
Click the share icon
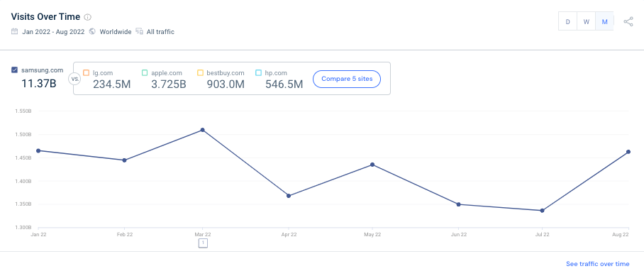click(x=628, y=22)
